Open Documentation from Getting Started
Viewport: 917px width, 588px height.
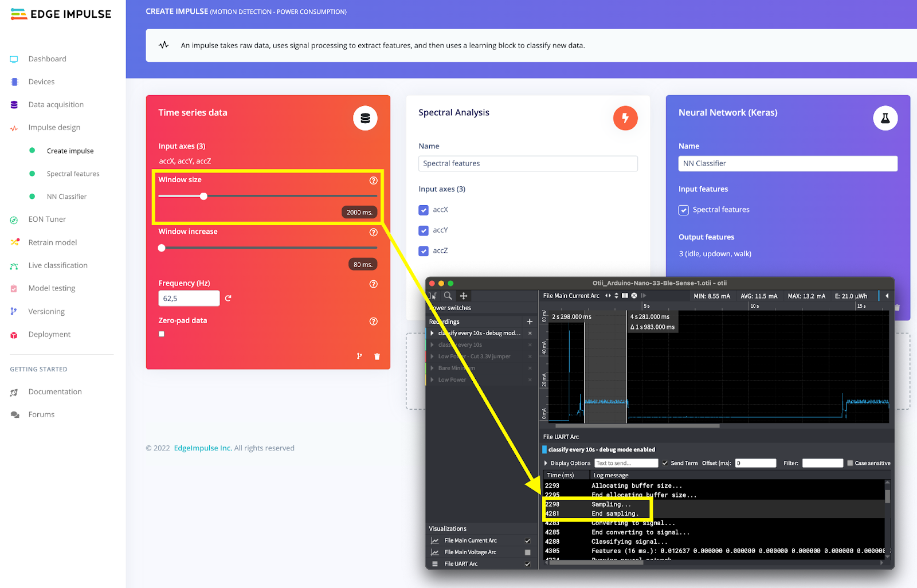click(x=55, y=391)
